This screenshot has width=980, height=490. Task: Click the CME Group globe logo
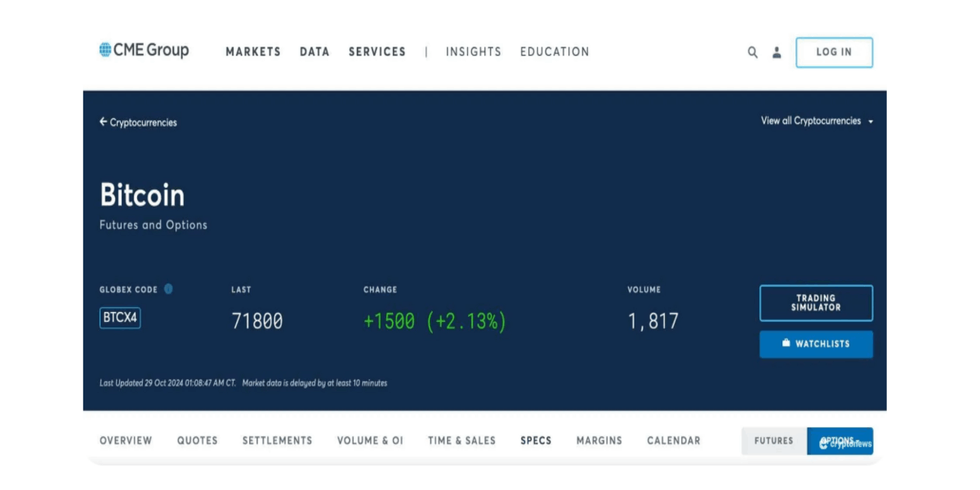pos(105,50)
